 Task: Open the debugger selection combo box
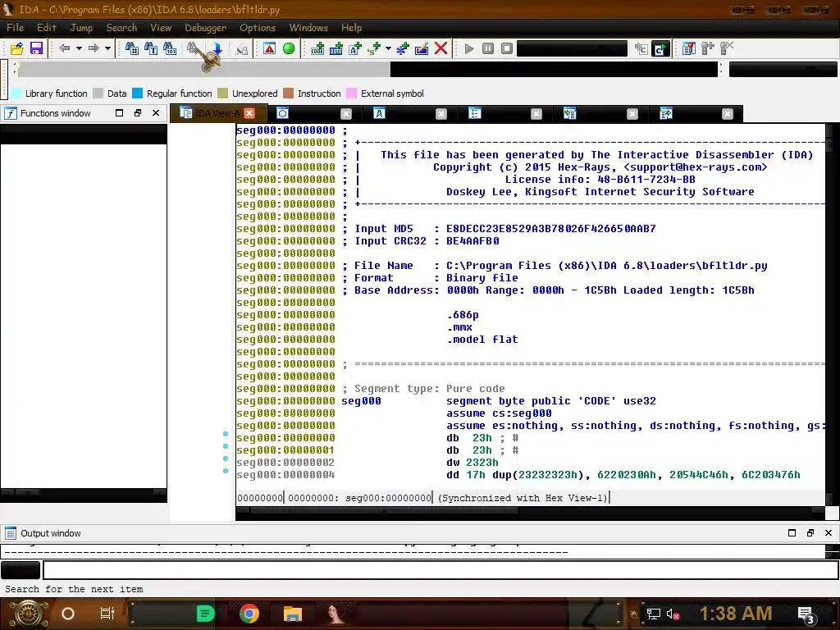[x=572, y=48]
